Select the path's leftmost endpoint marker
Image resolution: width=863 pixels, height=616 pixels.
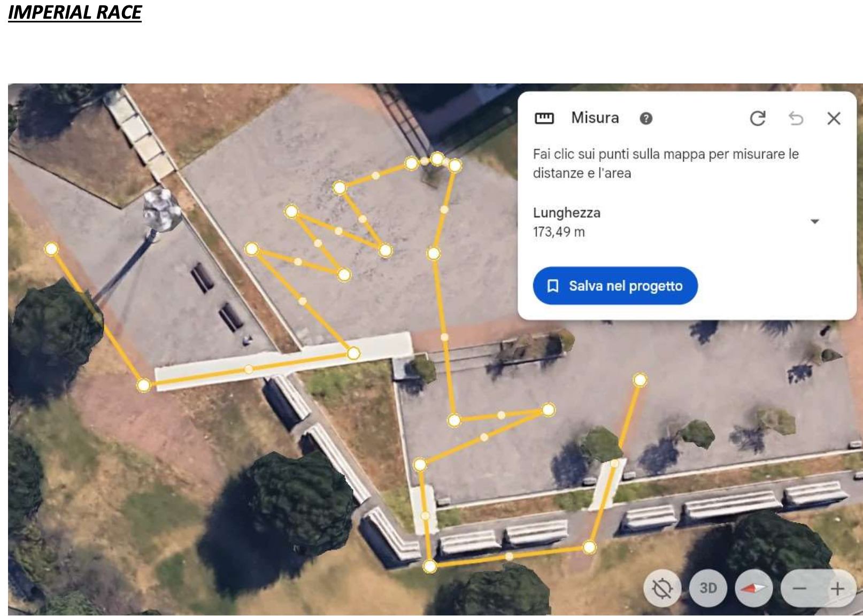click(x=51, y=249)
